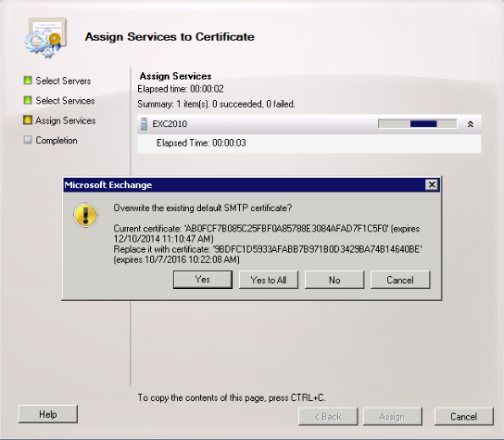
Task: Collapse the EXC2010 details chevron
Action: [x=471, y=124]
